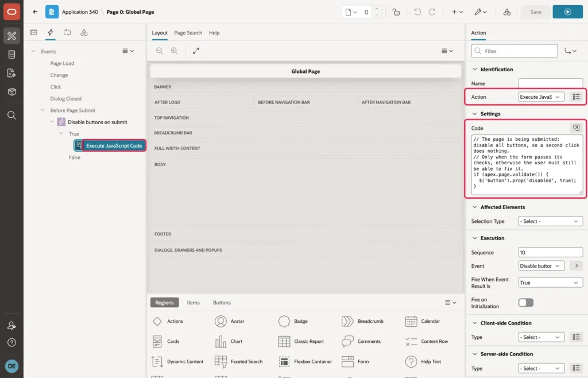Undo the last change
This screenshot has height=378, width=588.
(x=417, y=12)
